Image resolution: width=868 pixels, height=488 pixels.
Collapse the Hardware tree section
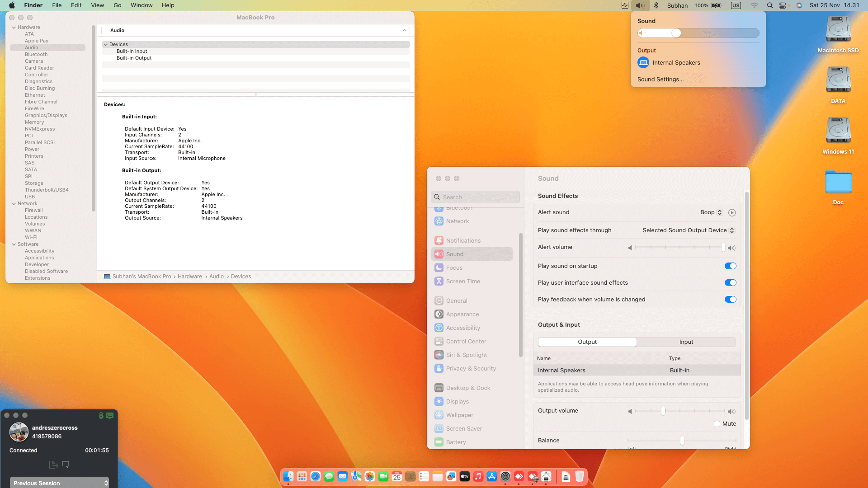coord(14,27)
